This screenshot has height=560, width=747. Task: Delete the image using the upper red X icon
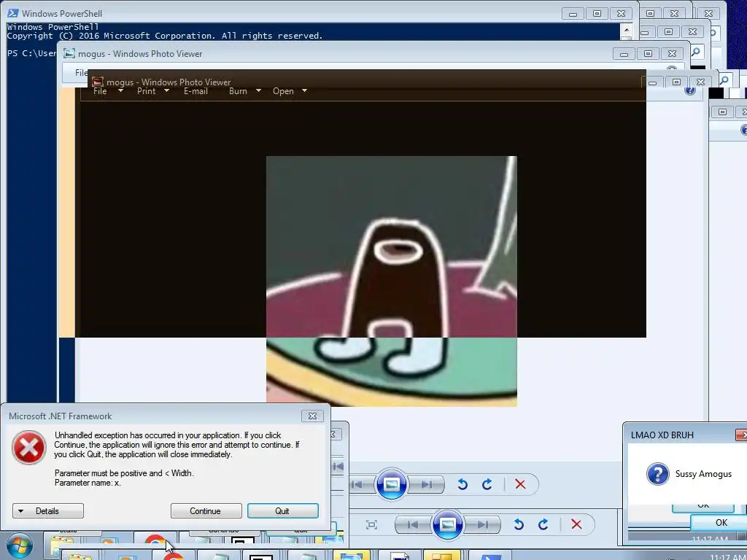point(520,485)
